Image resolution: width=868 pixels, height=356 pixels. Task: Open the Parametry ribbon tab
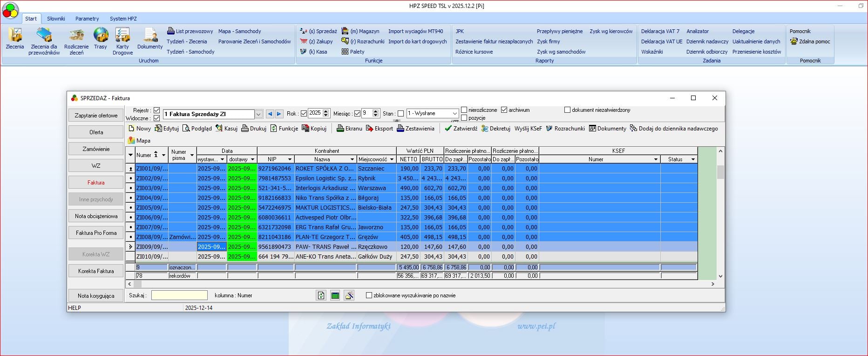pyautogui.click(x=87, y=19)
